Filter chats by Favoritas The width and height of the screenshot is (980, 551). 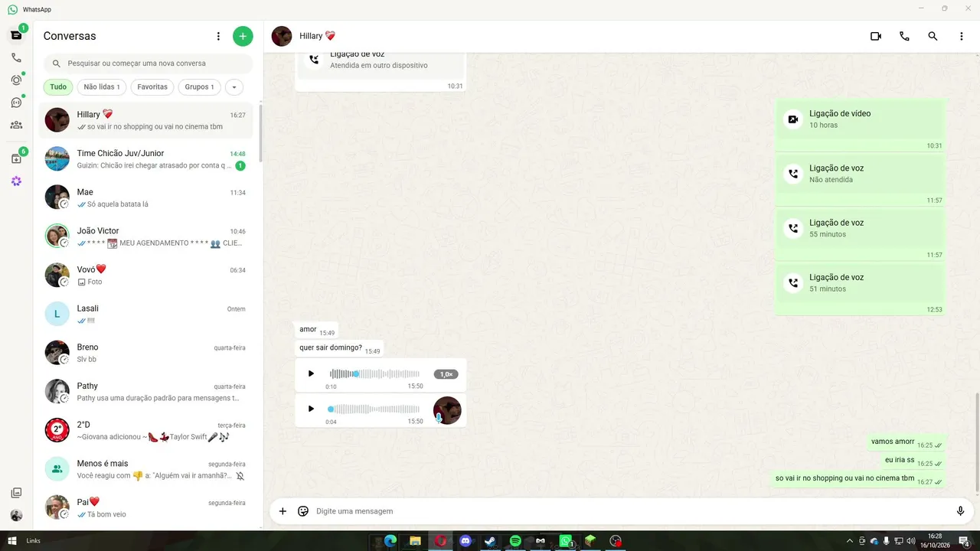click(x=152, y=87)
